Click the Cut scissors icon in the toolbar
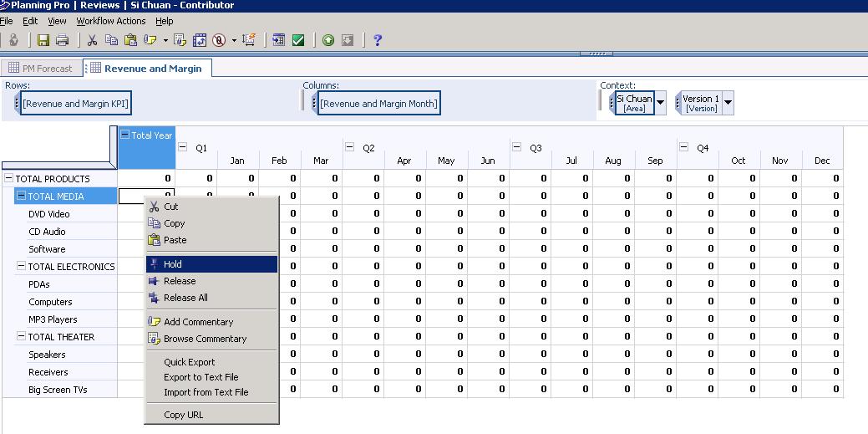 [x=92, y=40]
